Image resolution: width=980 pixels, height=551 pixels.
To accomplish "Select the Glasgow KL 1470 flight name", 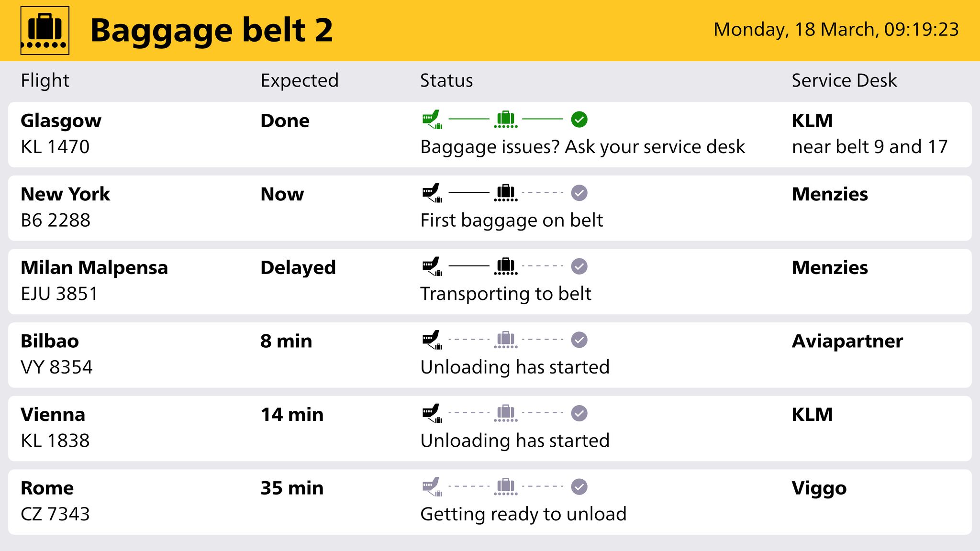I will point(61,121).
